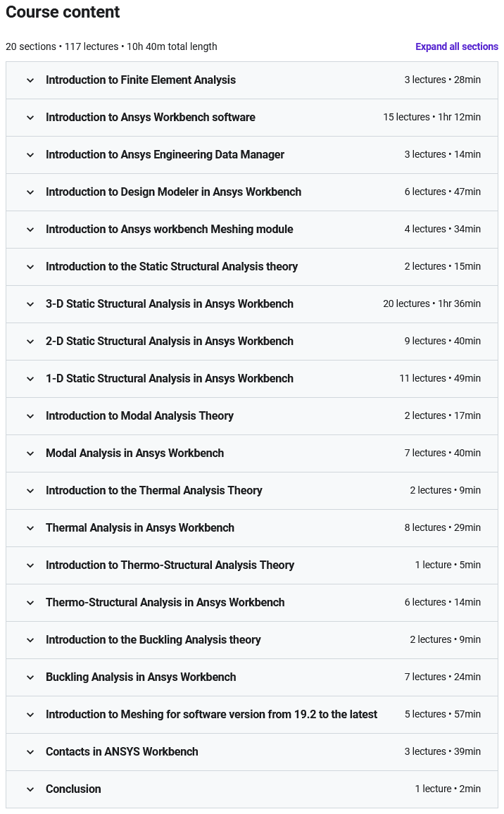
Task: Open Thermo-Structural Analysis in Ansys Workbench section
Action: (x=165, y=603)
